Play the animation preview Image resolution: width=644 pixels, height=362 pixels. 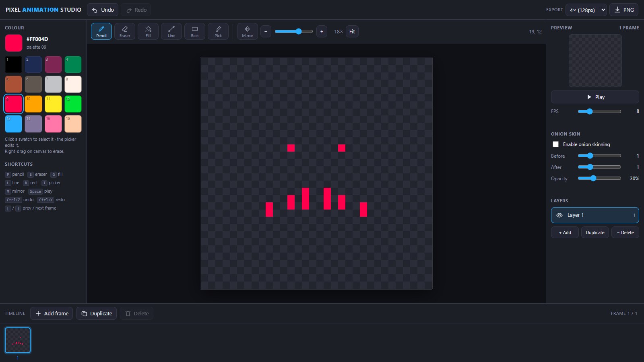point(595,97)
